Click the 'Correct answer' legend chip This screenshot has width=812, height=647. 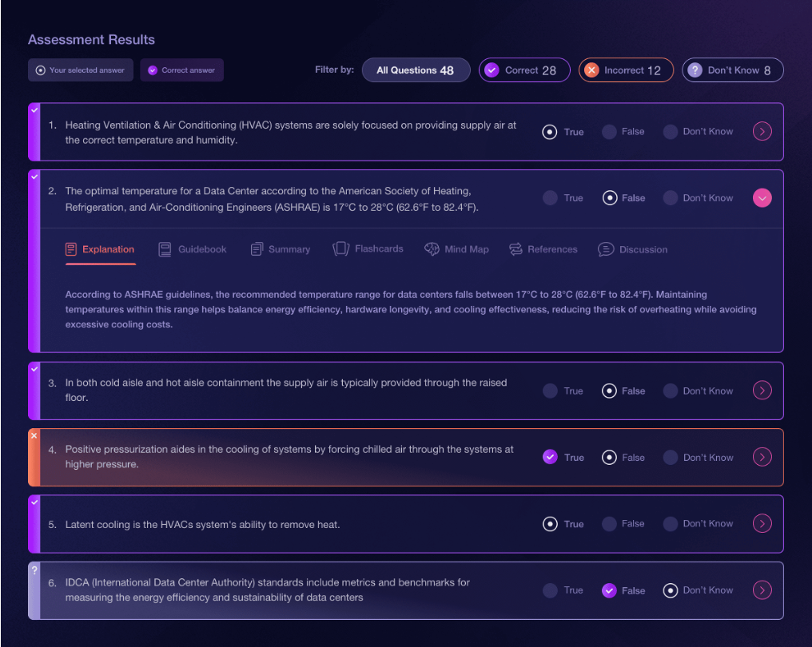(x=181, y=69)
